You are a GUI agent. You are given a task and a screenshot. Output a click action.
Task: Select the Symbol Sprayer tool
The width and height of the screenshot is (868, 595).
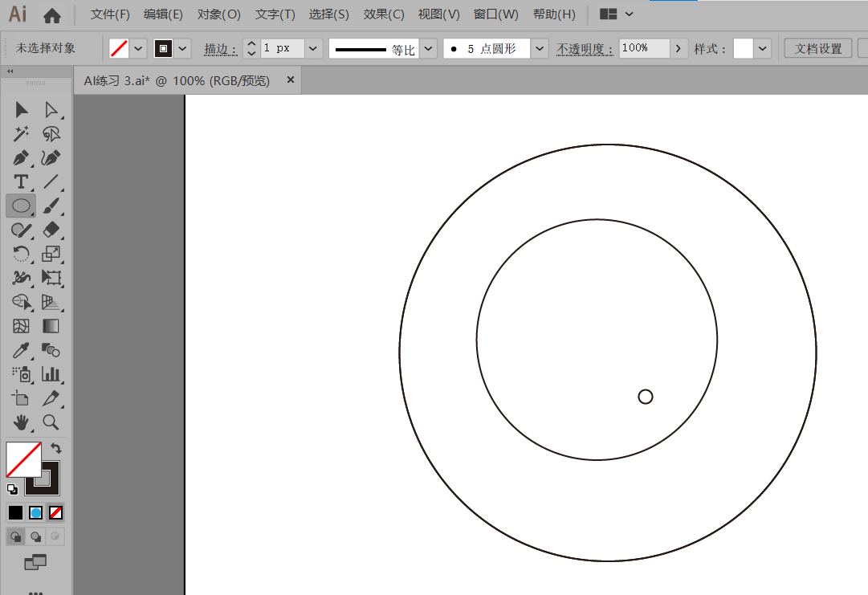coord(21,375)
